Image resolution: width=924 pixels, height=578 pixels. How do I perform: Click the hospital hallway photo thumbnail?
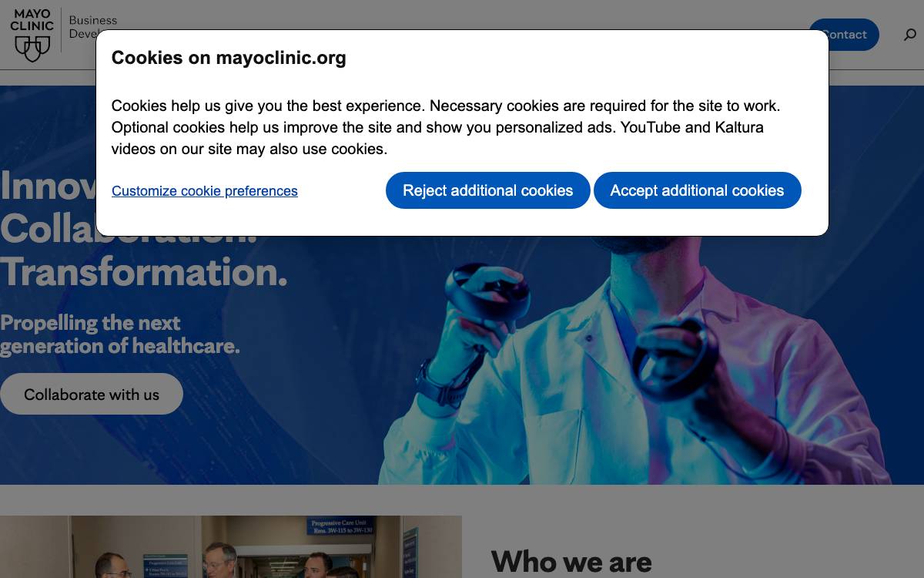[231, 546]
